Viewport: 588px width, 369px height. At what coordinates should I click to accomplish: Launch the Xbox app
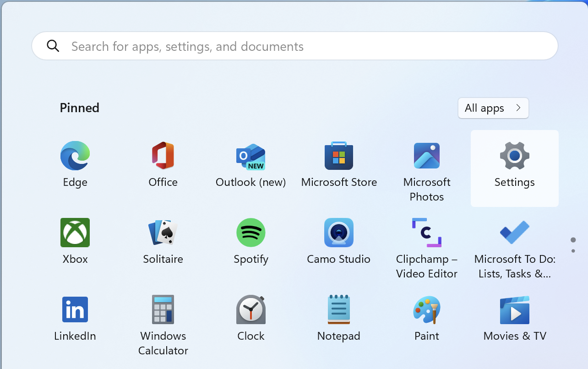coord(75,241)
